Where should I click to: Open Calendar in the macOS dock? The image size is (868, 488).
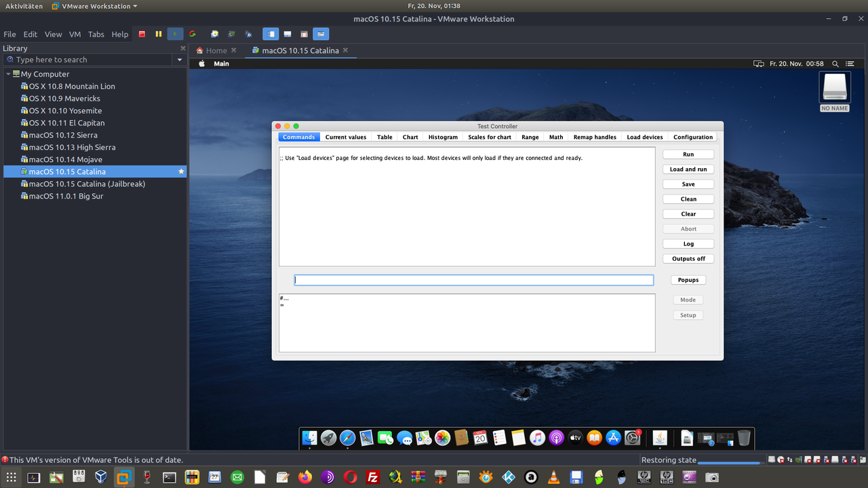[x=481, y=439]
